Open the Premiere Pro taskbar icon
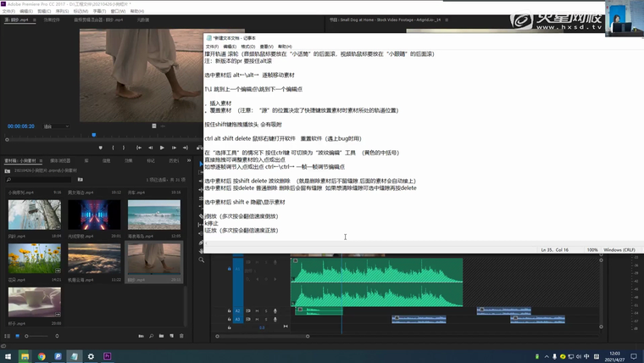This screenshot has width=644, height=363. (108, 356)
